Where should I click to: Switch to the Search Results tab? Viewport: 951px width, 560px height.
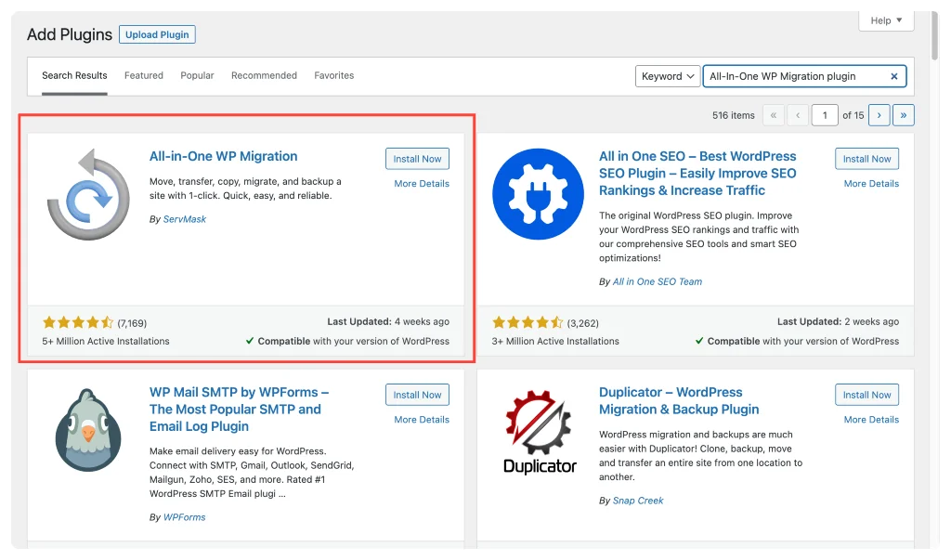(74, 76)
